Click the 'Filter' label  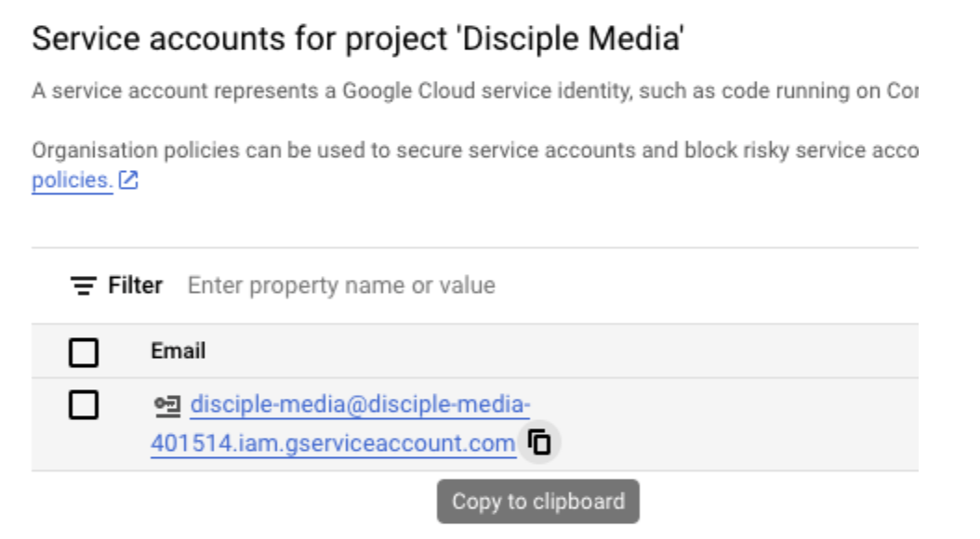tap(135, 285)
